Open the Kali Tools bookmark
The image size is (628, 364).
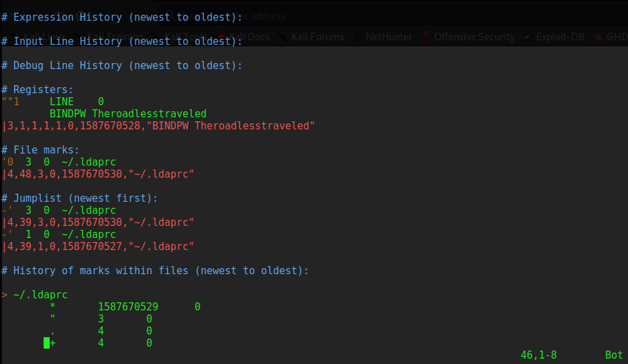pos(186,37)
